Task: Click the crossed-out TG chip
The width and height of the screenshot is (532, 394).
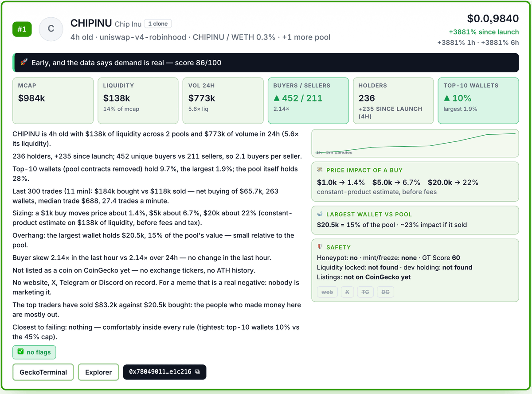Action: click(365, 292)
